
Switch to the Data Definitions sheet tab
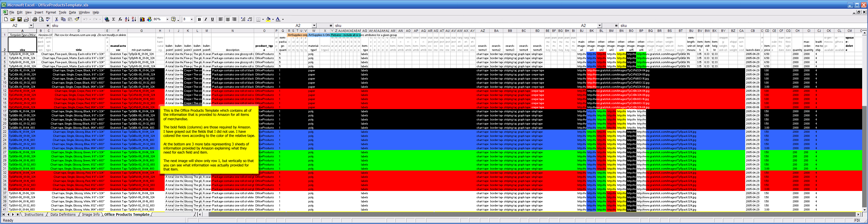tap(63, 215)
